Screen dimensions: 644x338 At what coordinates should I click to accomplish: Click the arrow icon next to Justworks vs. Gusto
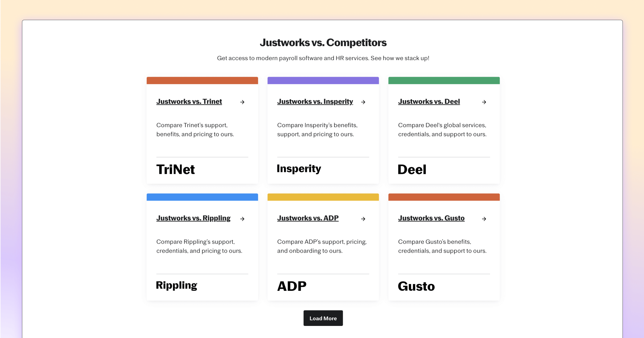(484, 219)
